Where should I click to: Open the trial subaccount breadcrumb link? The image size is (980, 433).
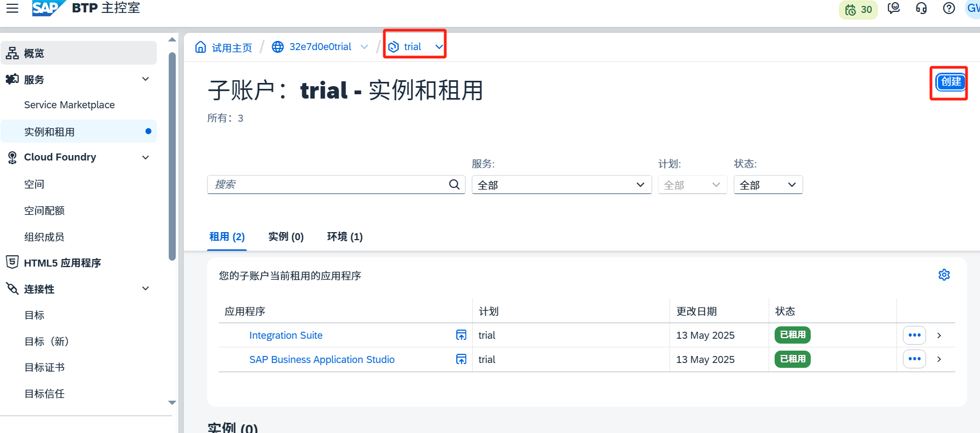coord(412,47)
